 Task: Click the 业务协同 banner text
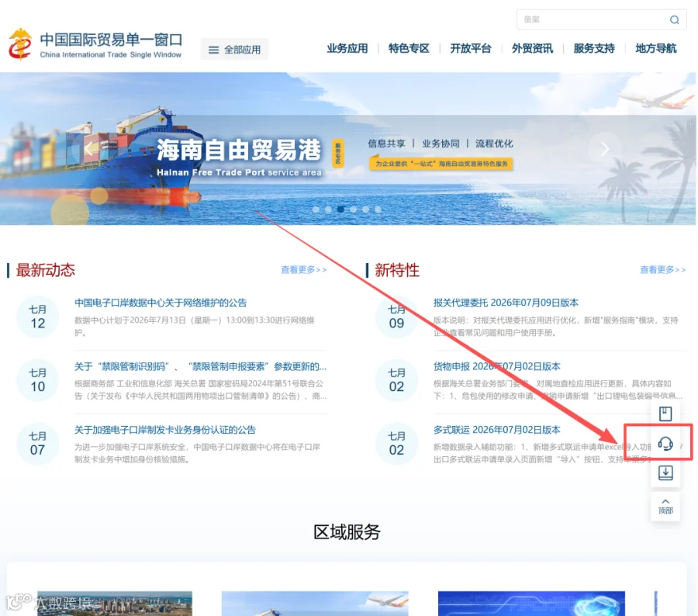pos(441,144)
